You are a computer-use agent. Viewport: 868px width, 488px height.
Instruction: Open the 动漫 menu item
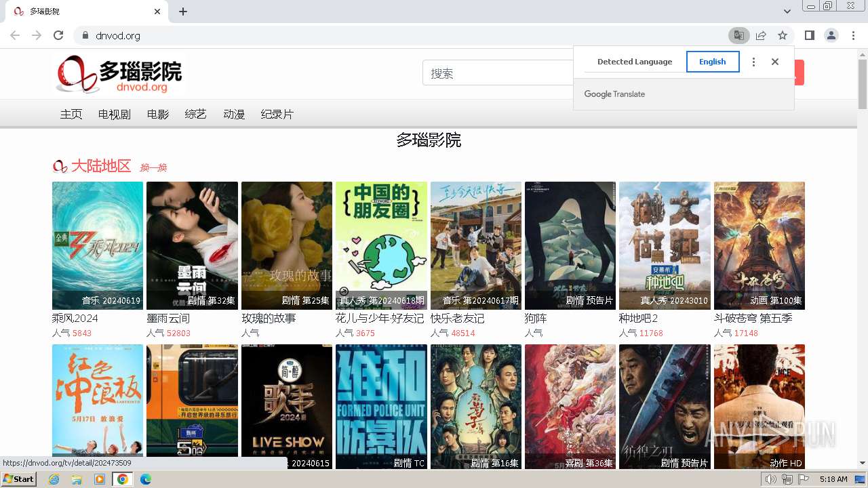pos(234,115)
